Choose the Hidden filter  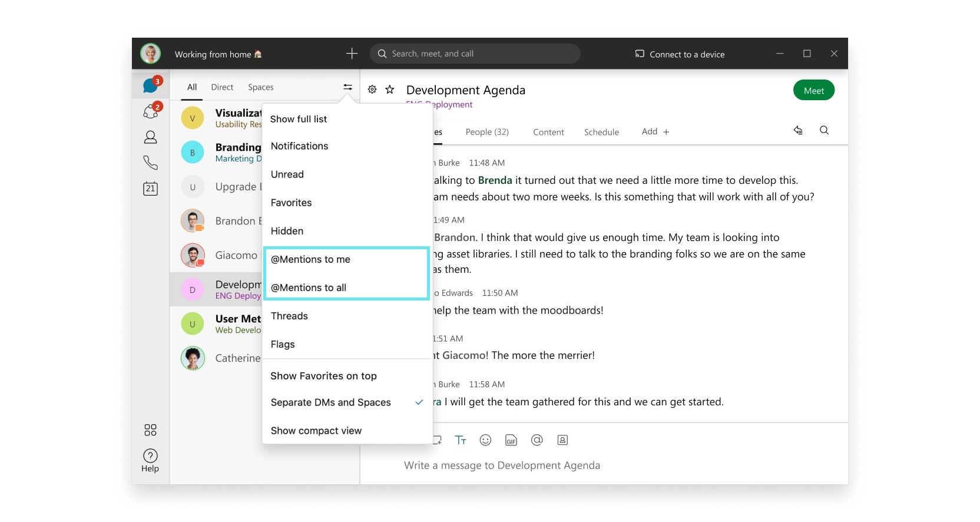347,231
